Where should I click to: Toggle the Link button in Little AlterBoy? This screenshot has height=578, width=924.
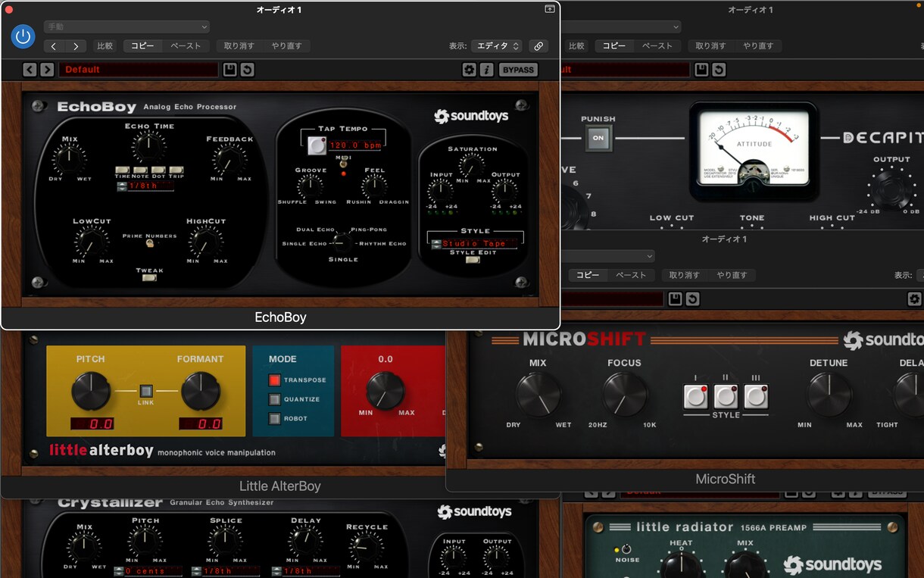[146, 391]
